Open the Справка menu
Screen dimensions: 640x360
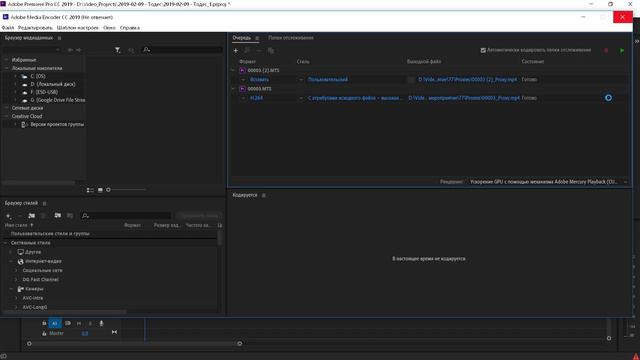(x=130, y=28)
